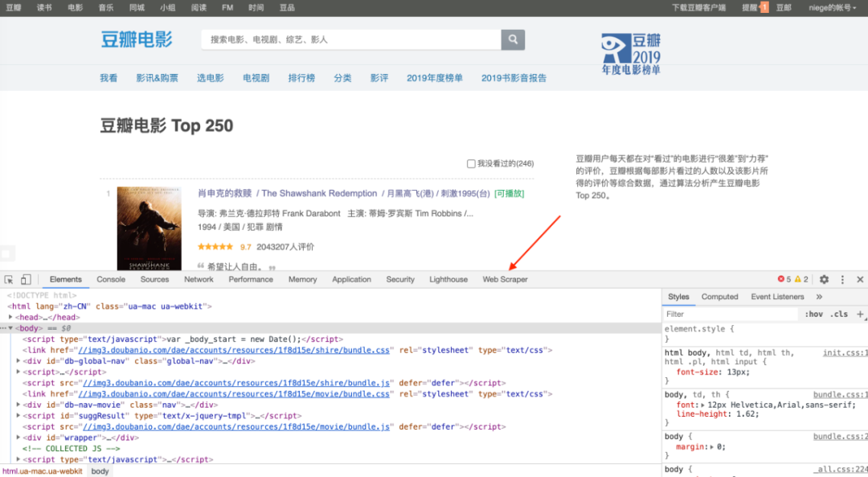Expand font shorthand property triangle

pyautogui.click(x=704, y=405)
